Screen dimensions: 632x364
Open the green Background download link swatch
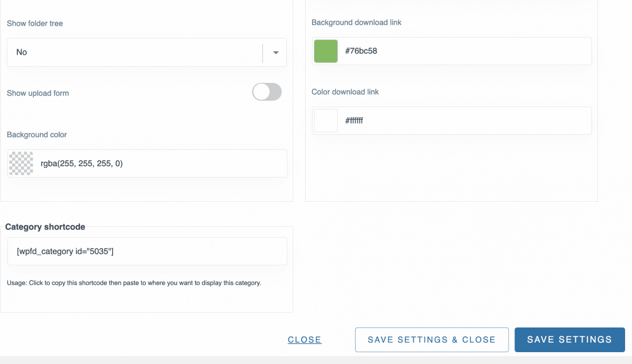coord(326,51)
